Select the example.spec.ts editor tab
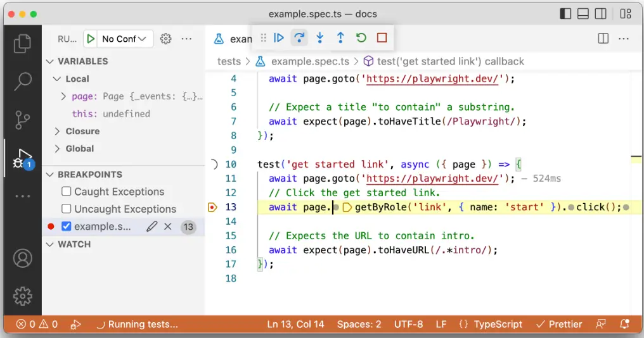 [233, 39]
